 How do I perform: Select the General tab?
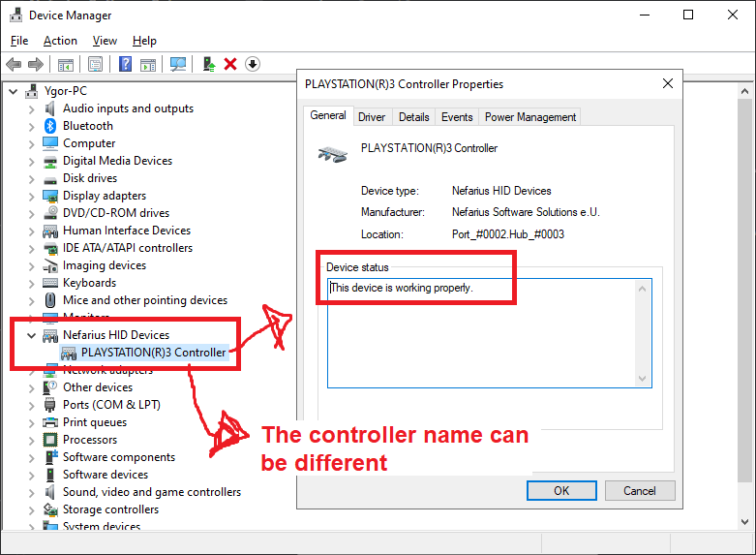pyautogui.click(x=328, y=115)
